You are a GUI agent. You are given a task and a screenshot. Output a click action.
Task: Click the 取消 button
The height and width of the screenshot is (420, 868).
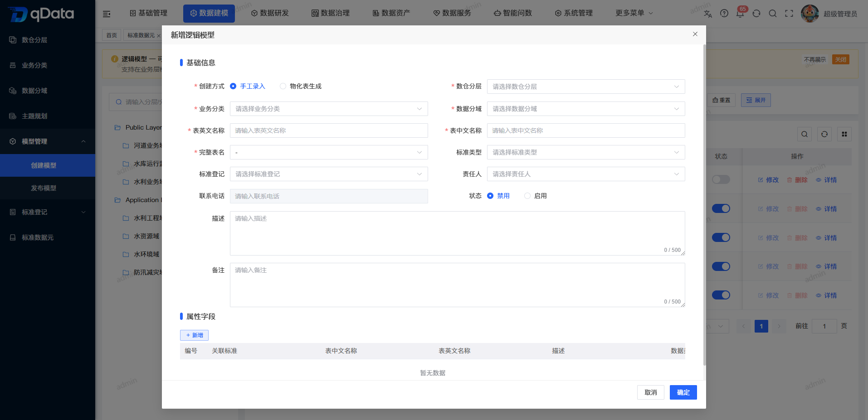(651, 392)
